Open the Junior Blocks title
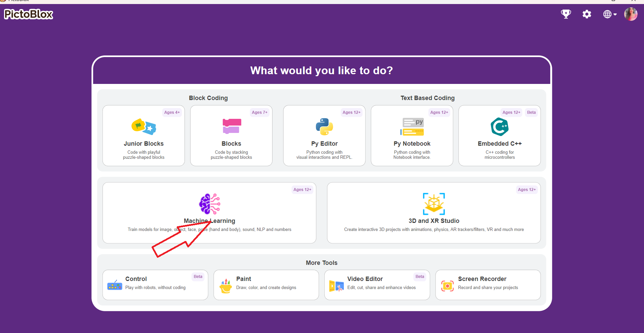 (144, 144)
